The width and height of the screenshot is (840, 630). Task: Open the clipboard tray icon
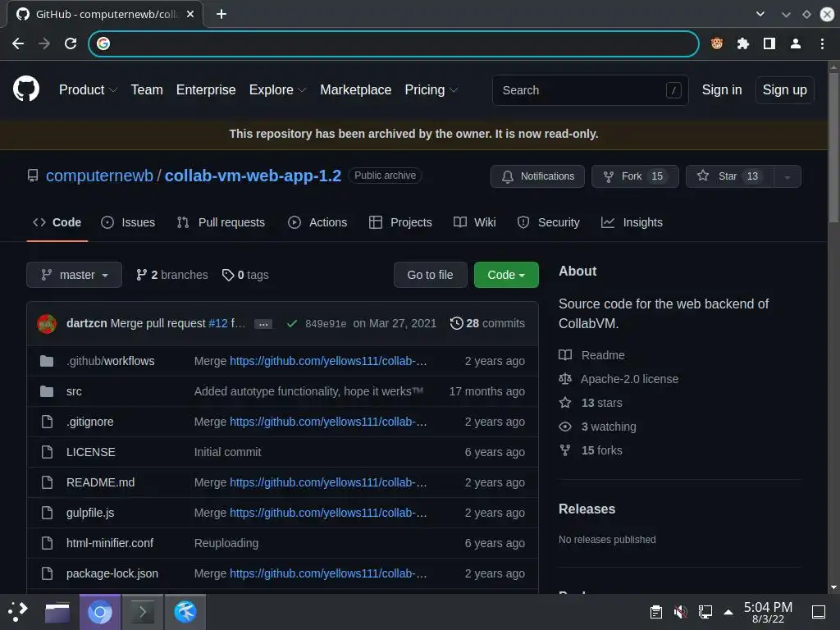[656, 612]
